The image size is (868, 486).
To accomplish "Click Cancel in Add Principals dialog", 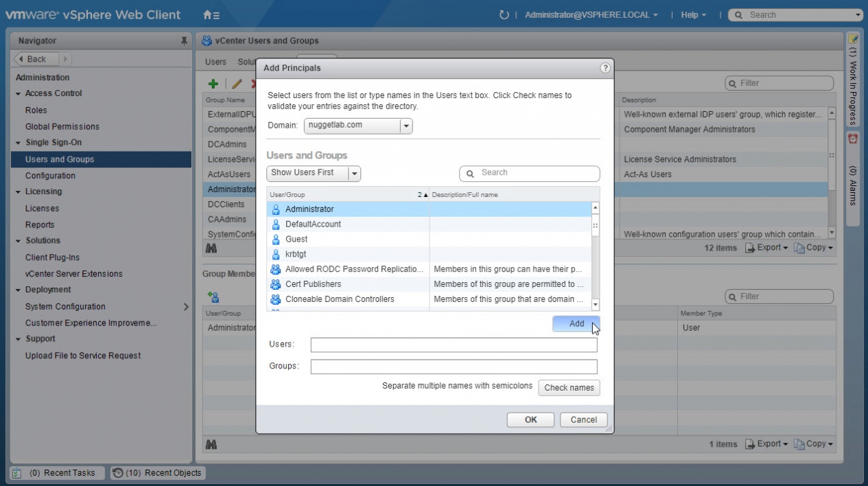I will pyautogui.click(x=583, y=419).
